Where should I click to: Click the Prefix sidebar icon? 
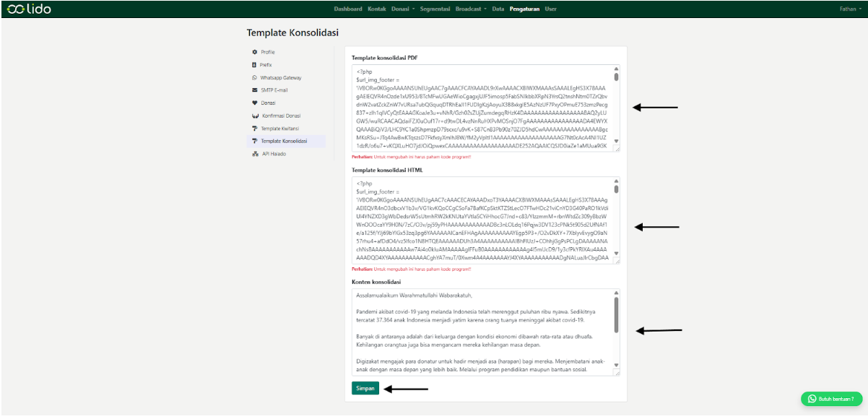click(254, 65)
